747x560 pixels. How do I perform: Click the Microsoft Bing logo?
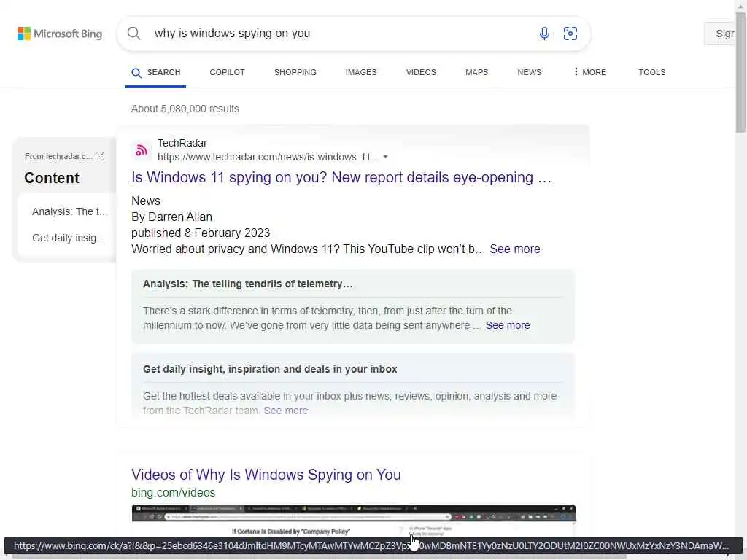tap(60, 34)
